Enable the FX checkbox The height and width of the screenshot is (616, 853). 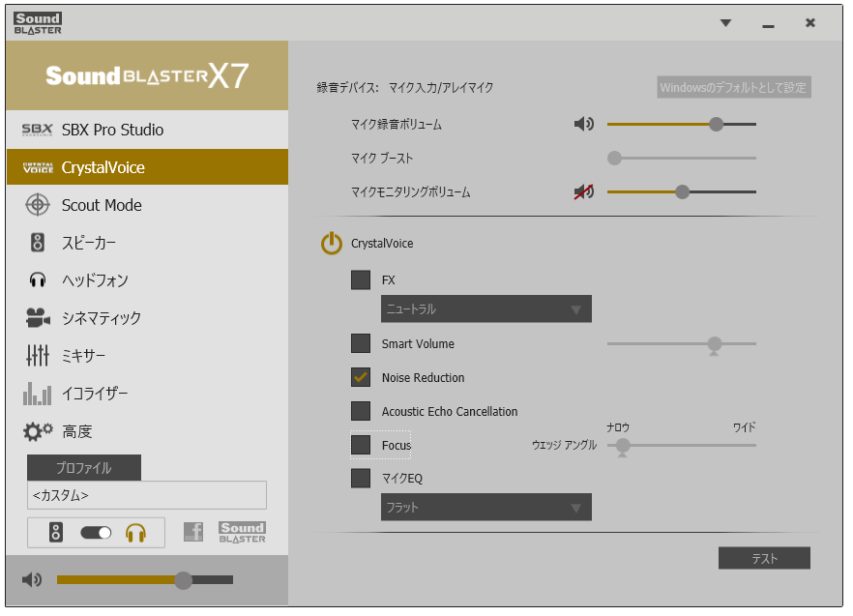361,279
